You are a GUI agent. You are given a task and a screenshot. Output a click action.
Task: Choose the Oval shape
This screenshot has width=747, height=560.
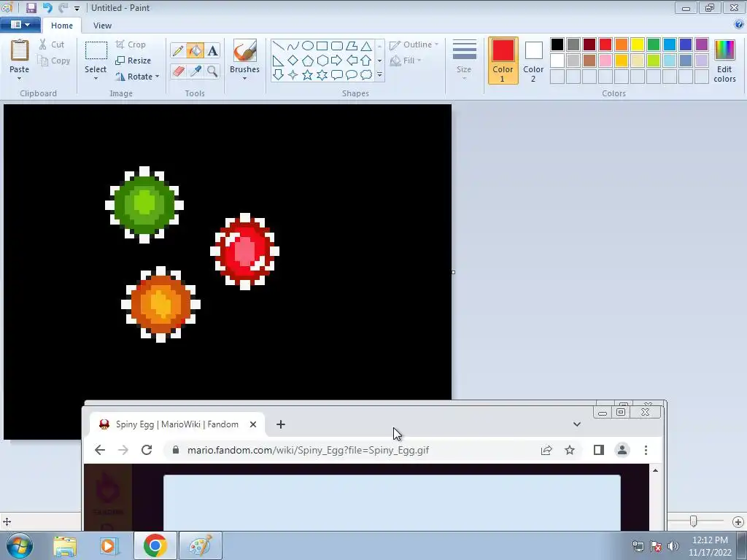point(308,46)
